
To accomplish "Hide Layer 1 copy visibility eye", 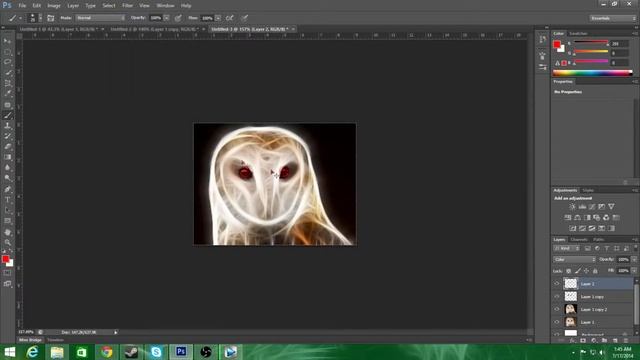I will coord(557,297).
